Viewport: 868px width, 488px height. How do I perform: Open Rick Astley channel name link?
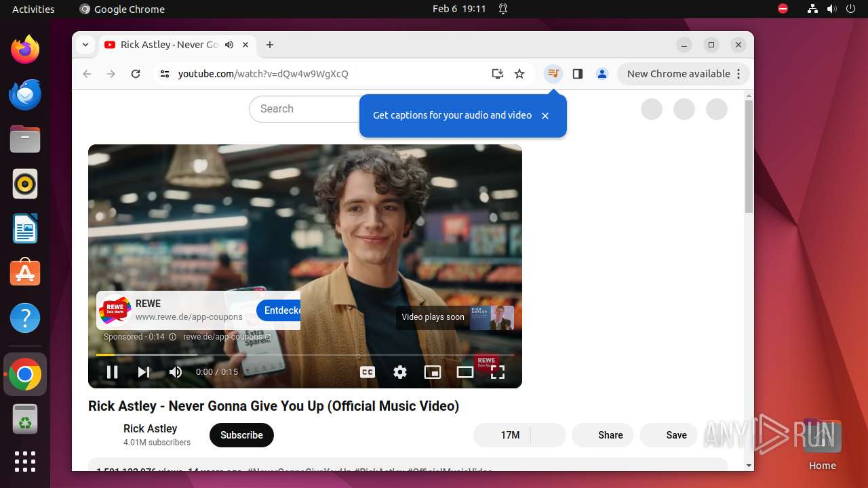(x=151, y=428)
